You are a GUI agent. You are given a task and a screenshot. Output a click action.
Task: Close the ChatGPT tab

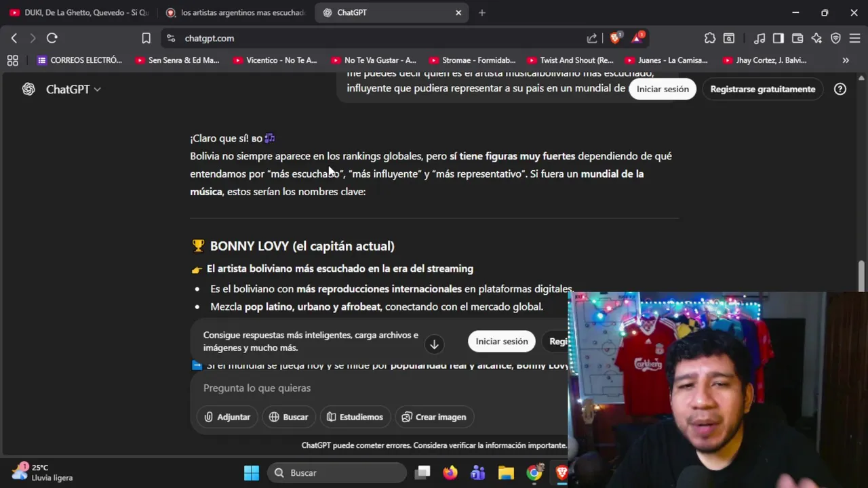tap(458, 12)
